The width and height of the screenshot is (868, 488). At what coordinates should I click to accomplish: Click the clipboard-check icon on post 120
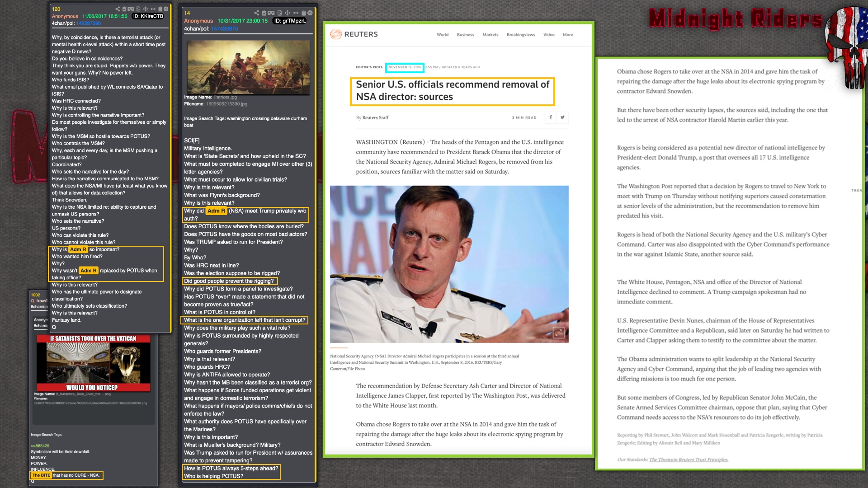click(x=124, y=9)
